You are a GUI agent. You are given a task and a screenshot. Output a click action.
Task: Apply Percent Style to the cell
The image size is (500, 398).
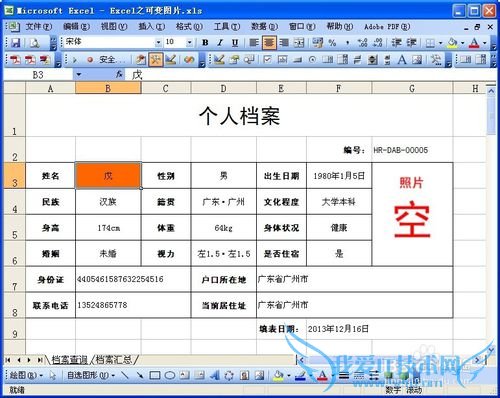(332, 42)
